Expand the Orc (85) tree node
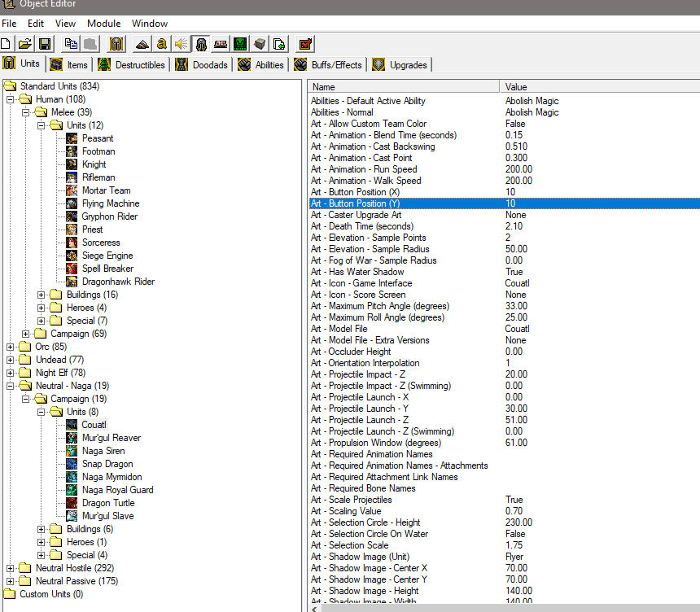The width and height of the screenshot is (700, 612). click(11, 347)
